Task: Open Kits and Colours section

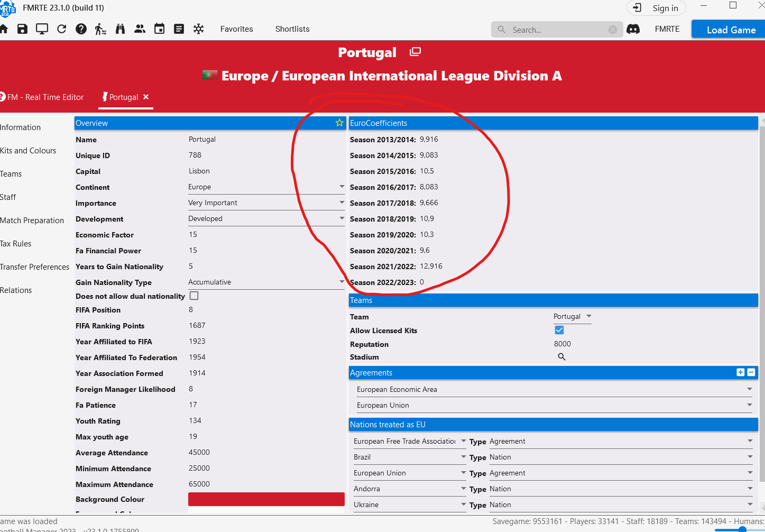Action: click(28, 151)
